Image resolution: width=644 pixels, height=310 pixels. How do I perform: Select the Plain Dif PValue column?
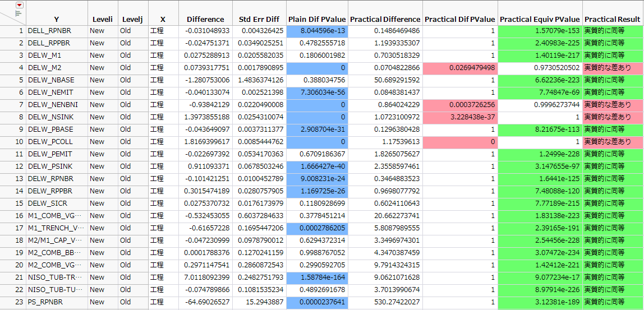[x=317, y=19]
